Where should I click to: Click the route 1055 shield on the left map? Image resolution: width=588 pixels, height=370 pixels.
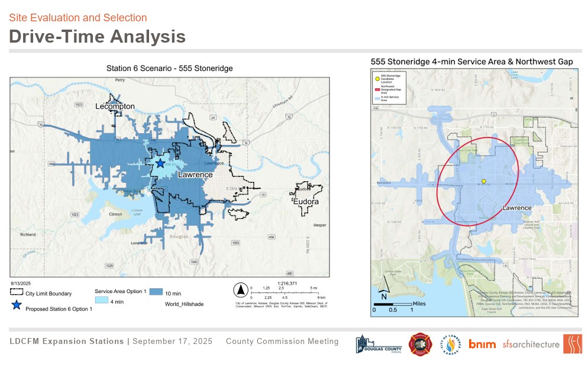235,243
